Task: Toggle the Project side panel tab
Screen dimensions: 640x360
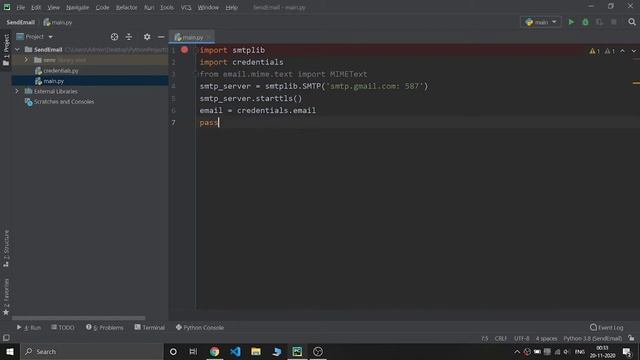Action: click(x=6, y=50)
